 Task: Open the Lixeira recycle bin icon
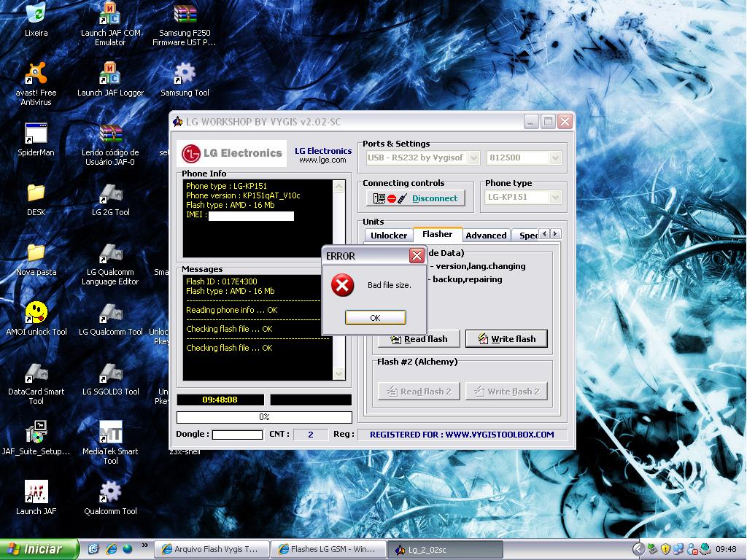[x=36, y=14]
